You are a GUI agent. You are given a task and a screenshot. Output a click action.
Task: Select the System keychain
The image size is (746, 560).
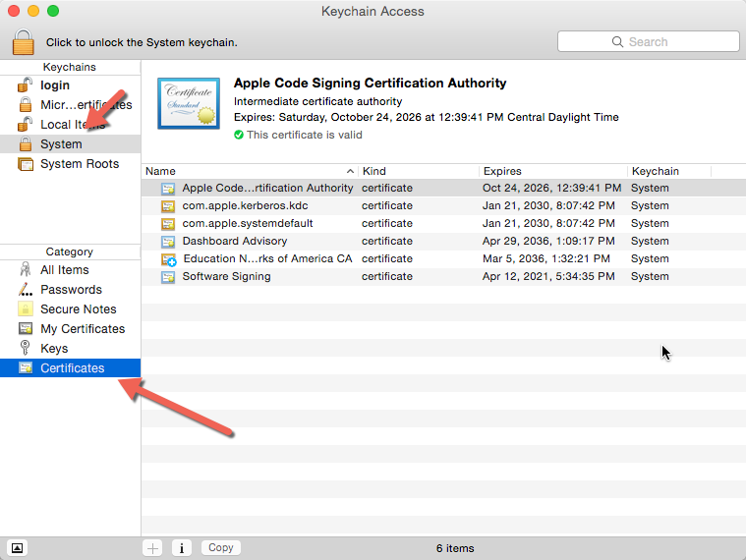click(71, 143)
